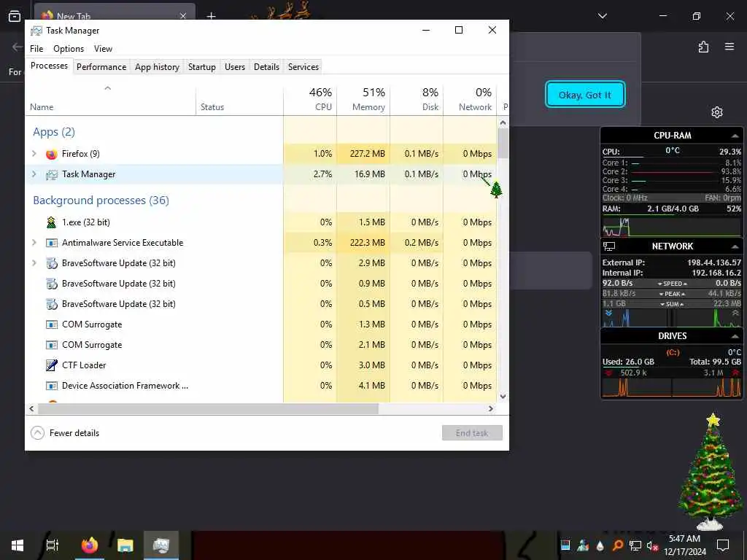Switch to the Users tab
This screenshot has height=560, width=747.
click(x=235, y=67)
